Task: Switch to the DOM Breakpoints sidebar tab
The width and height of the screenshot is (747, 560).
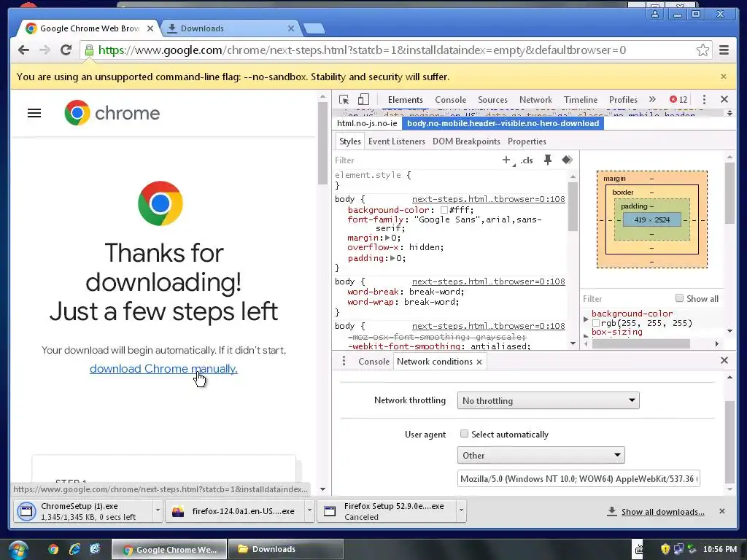Action: click(466, 141)
